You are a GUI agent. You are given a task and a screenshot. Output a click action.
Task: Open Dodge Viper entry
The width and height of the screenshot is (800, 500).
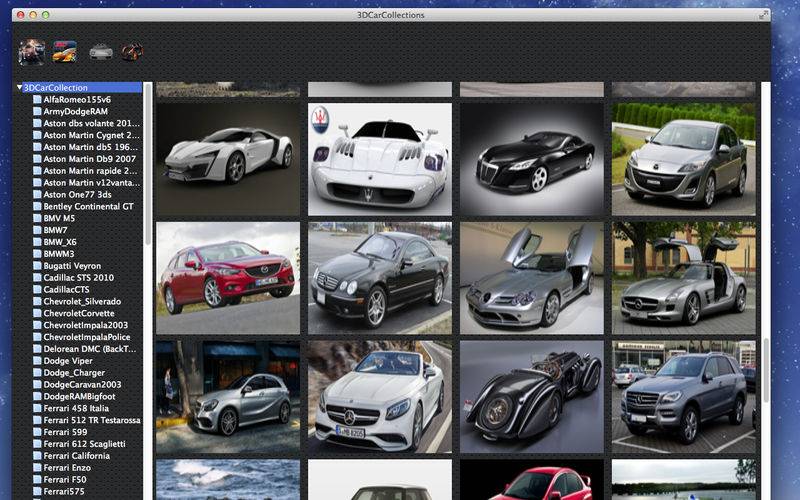(x=67, y=361)
